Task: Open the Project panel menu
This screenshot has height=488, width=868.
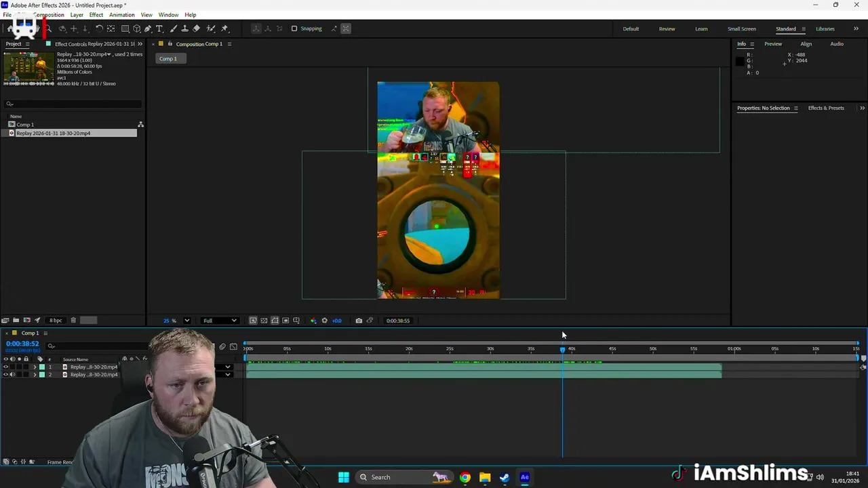Action: coord(27,44)
